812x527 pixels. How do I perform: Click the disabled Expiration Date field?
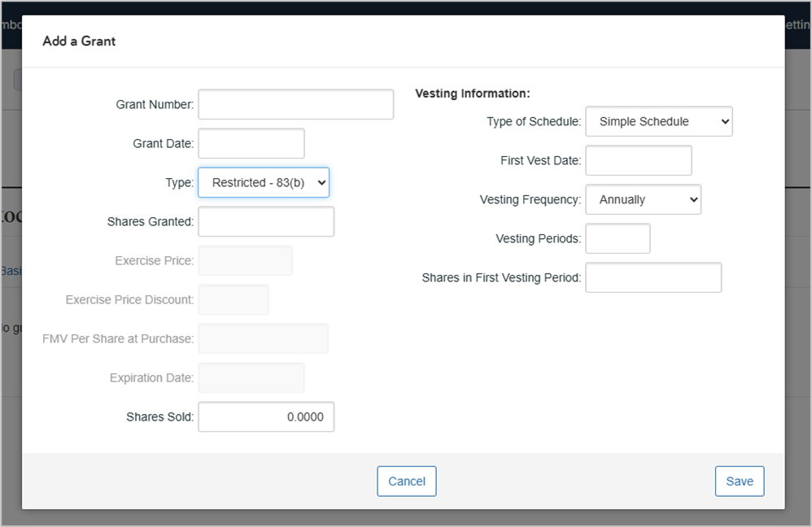pos(251,377)
